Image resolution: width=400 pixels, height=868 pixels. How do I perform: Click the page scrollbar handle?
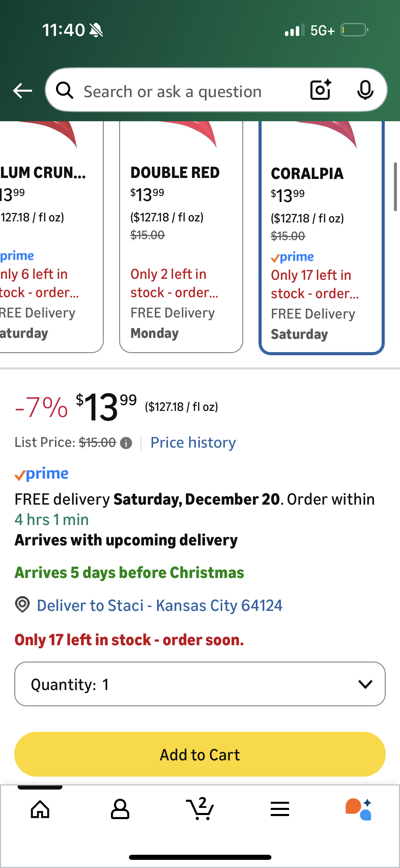pyautogui.click(x=395, y=187)
